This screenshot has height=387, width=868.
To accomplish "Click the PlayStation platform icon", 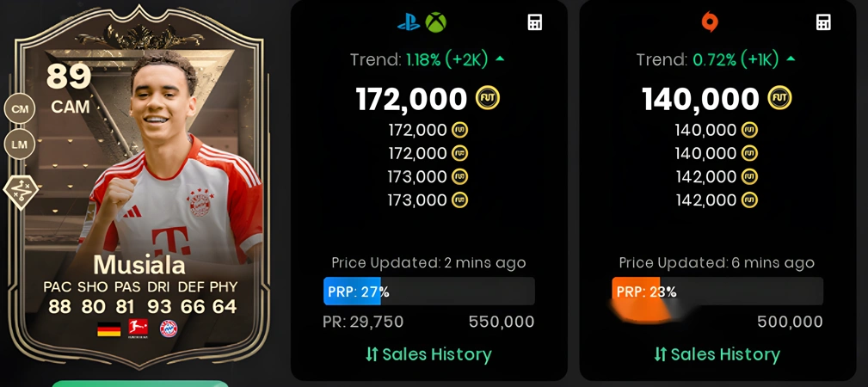I will (x=409, y=22).
